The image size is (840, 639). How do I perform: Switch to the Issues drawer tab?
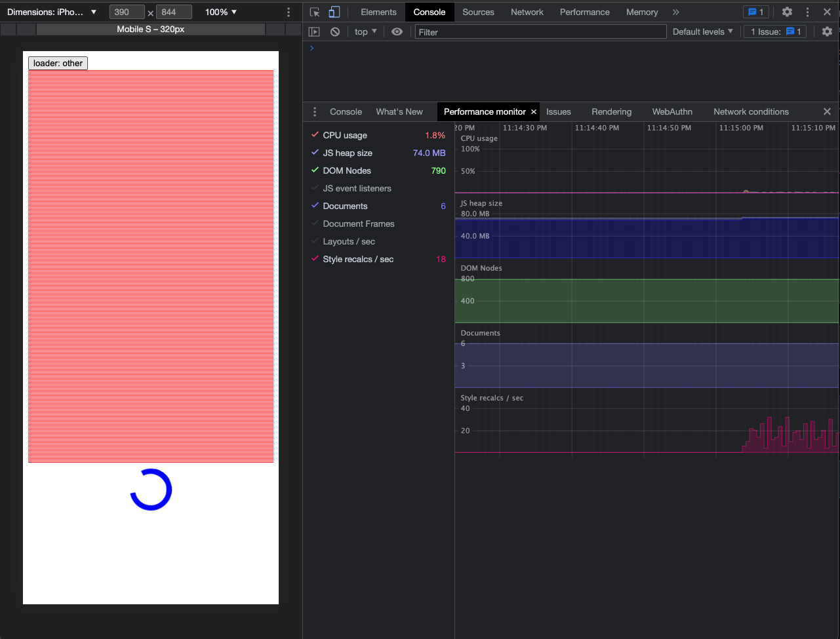(559, 111)
